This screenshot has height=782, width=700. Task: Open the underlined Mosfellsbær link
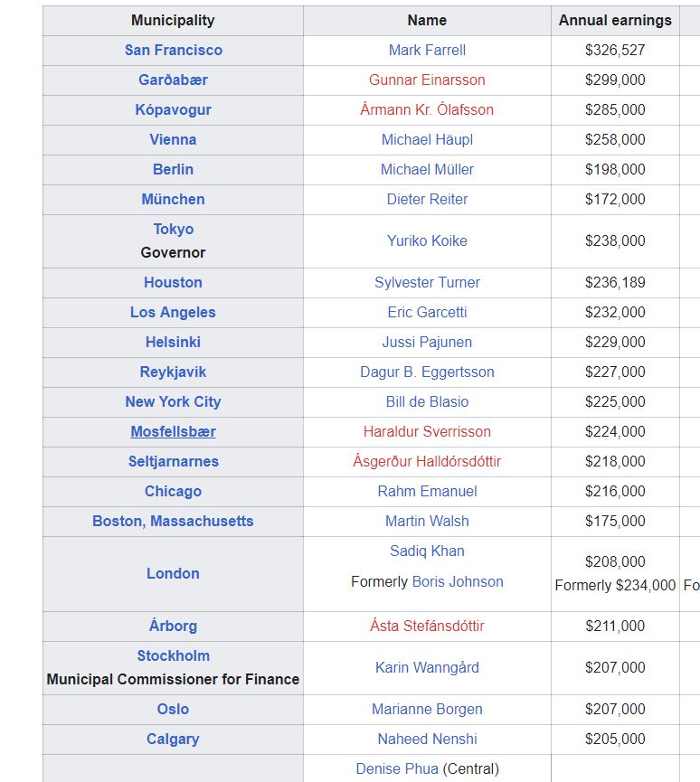click(x=173, y=431)
